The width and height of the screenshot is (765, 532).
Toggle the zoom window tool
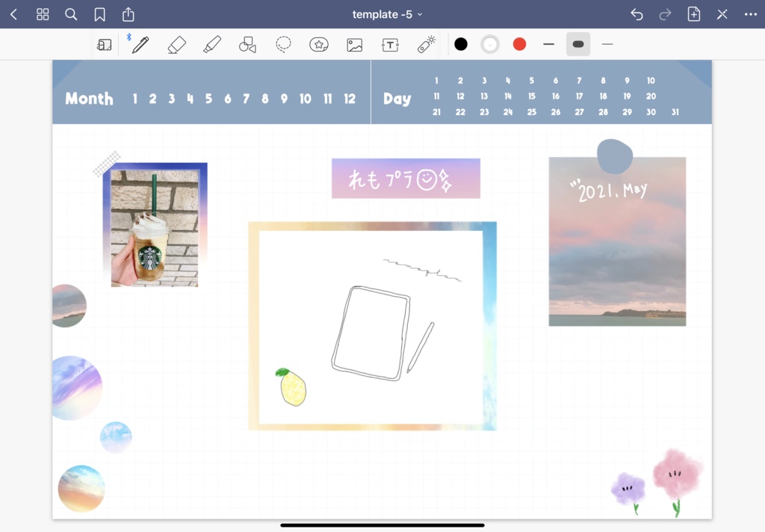pyautogui.click(x=104, y=45)
